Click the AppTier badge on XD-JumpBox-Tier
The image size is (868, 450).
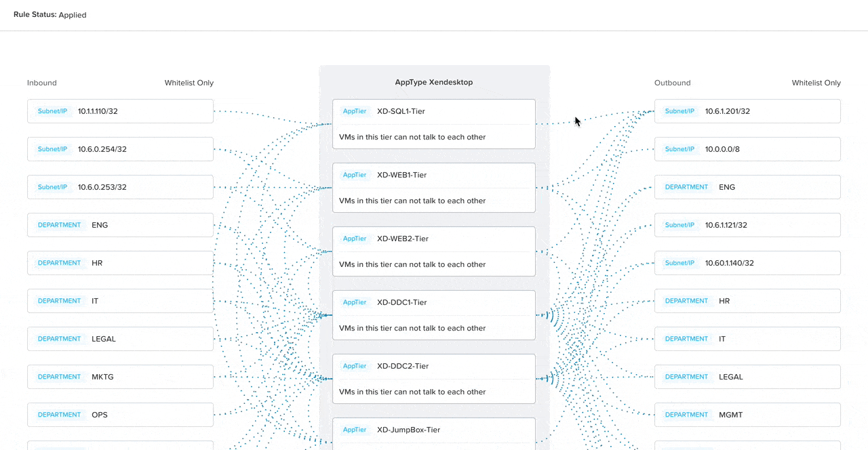(354, 430)
